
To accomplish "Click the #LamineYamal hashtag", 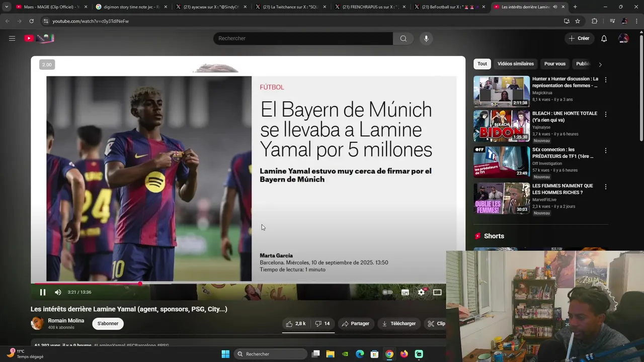I will pos(109,345).
